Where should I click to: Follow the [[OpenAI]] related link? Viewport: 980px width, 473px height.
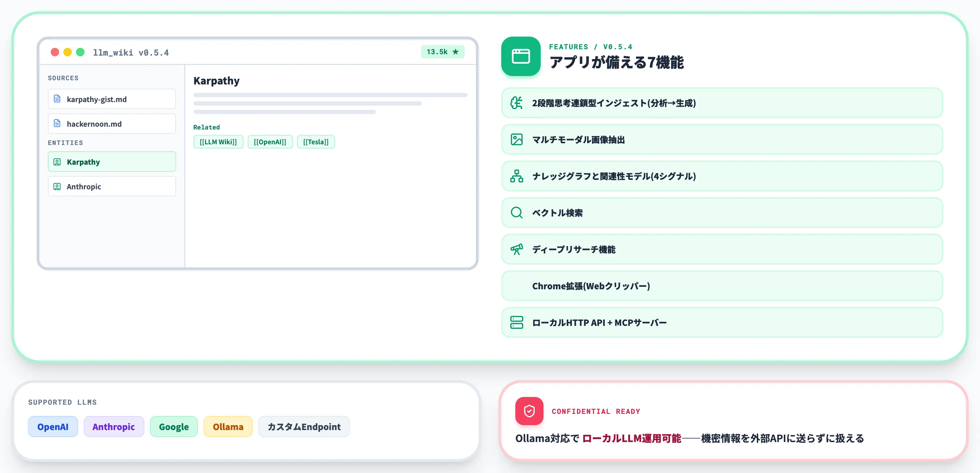270,142
